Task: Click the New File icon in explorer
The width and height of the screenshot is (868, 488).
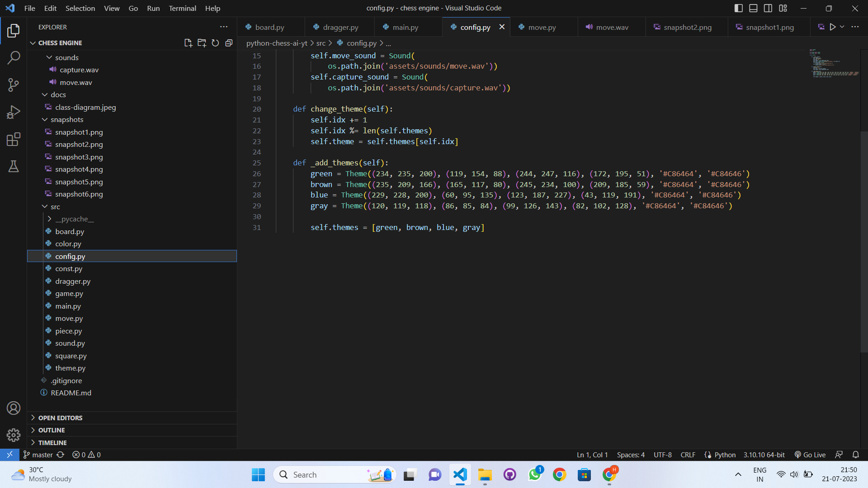Action: [x=188, y=43]
